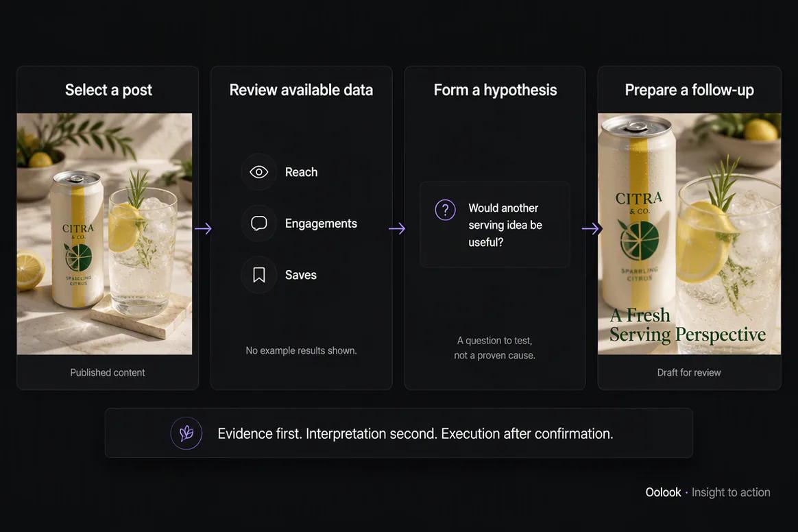Click the Engagements speech bubble icon

258,223
